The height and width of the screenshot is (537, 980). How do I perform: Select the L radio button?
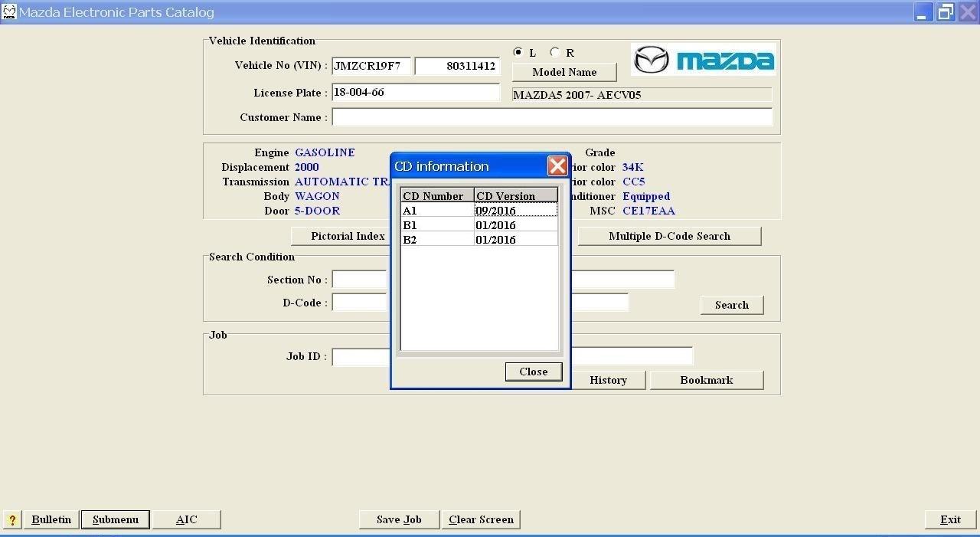click(x=518, y=51)
